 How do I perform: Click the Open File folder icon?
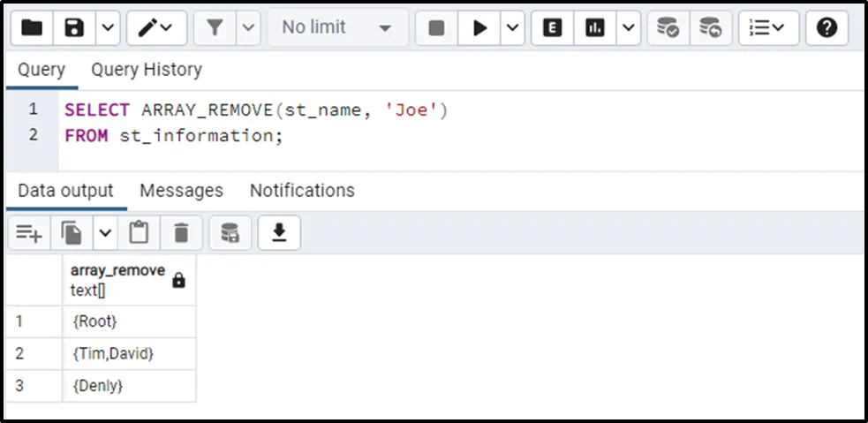(x=32, y=28)
